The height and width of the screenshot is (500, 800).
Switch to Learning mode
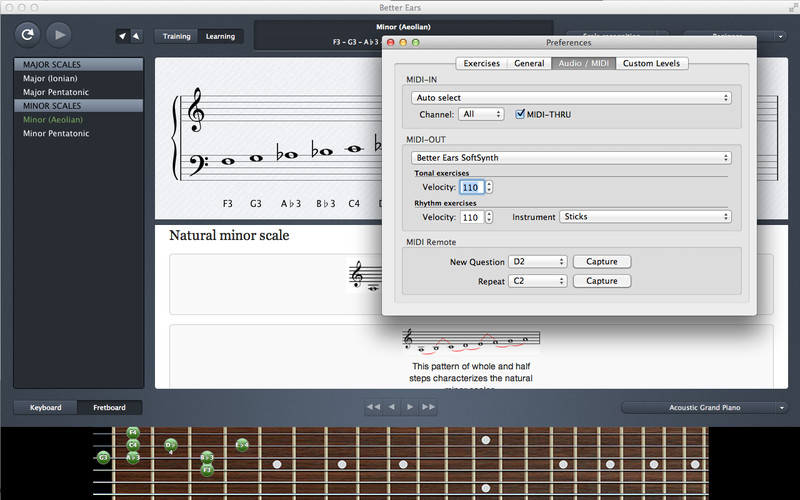[x=220, y=36]
